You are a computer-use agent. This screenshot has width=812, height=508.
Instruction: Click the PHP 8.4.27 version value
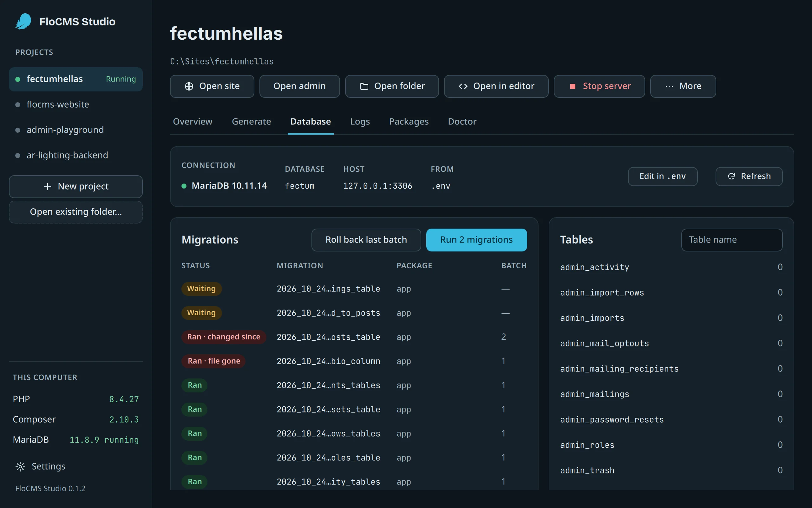pos(124,399)
